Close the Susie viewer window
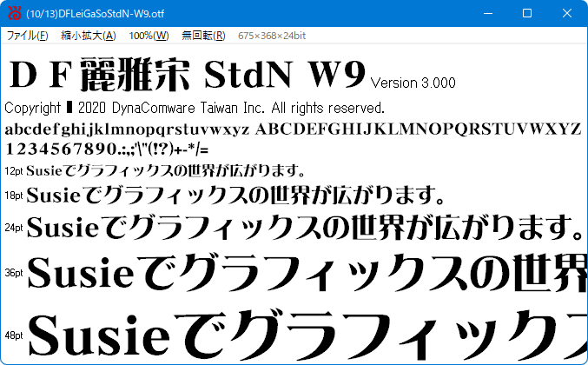Viewport: 588px width, 365px height. point(567,13)
